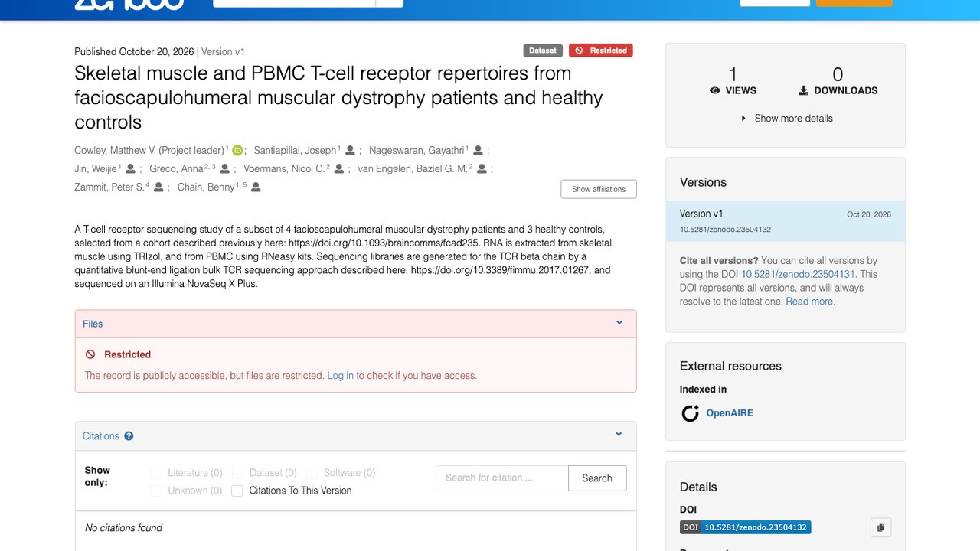980x551 pixels.
Task: Open the 10.5281/zenodo.23504131 DOI link
Action: pos(798,274)
